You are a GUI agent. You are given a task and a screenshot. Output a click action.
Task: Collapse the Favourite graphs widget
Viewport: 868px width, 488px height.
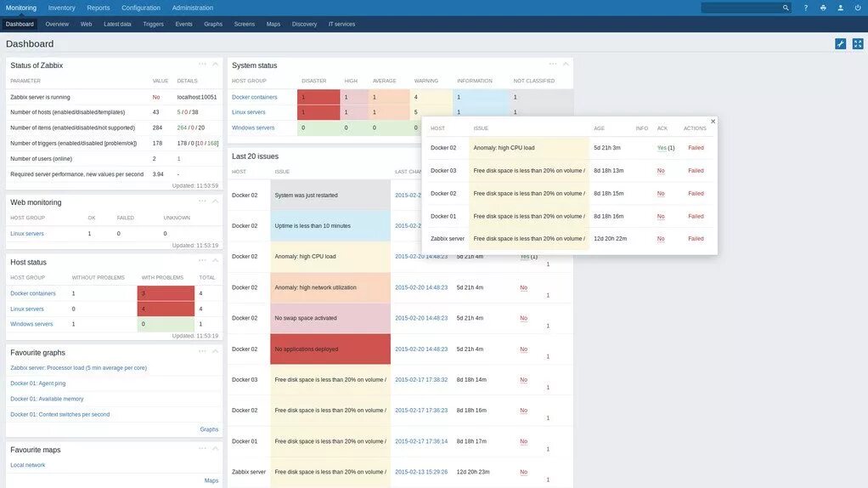[x=216, y=351]
